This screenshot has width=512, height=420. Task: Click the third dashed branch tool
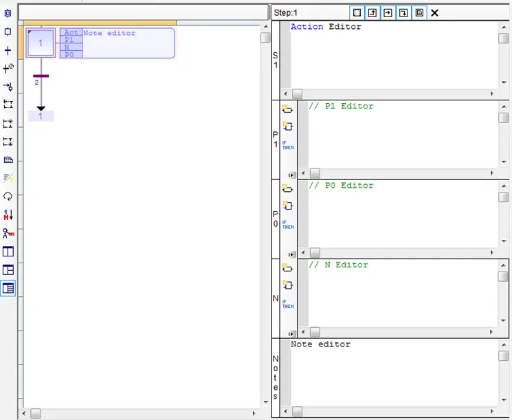click(8, 142)
